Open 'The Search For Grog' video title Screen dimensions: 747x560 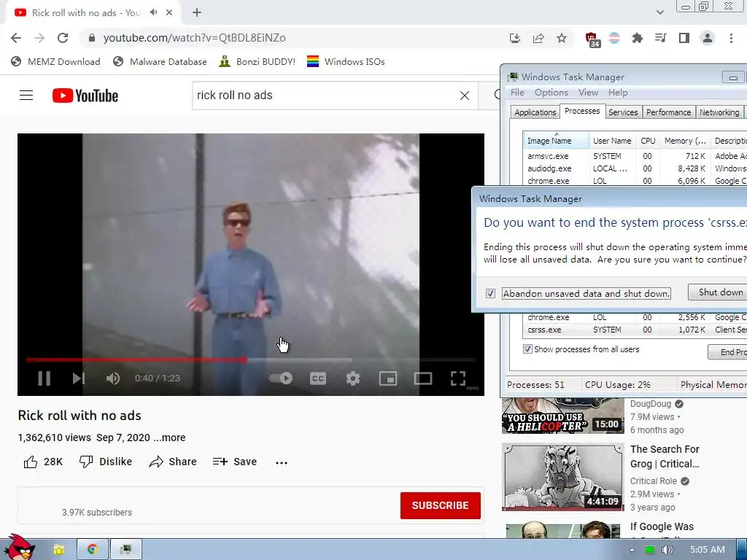click(665, 456)
